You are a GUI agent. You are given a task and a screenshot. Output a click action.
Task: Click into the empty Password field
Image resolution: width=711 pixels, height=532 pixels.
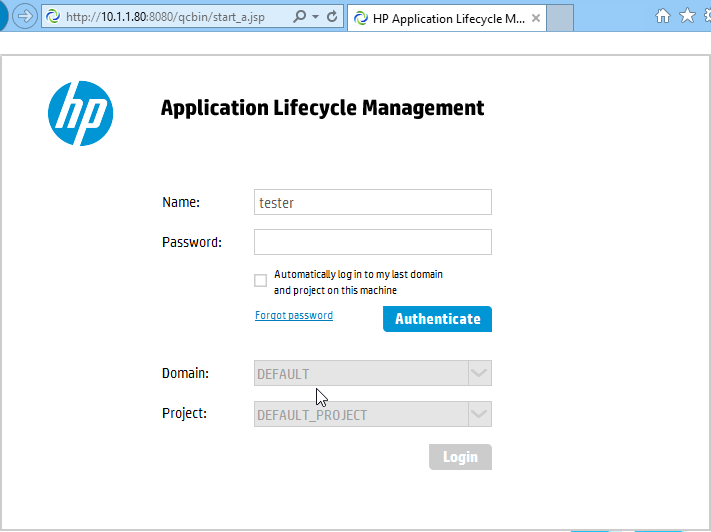coord(373,242)
